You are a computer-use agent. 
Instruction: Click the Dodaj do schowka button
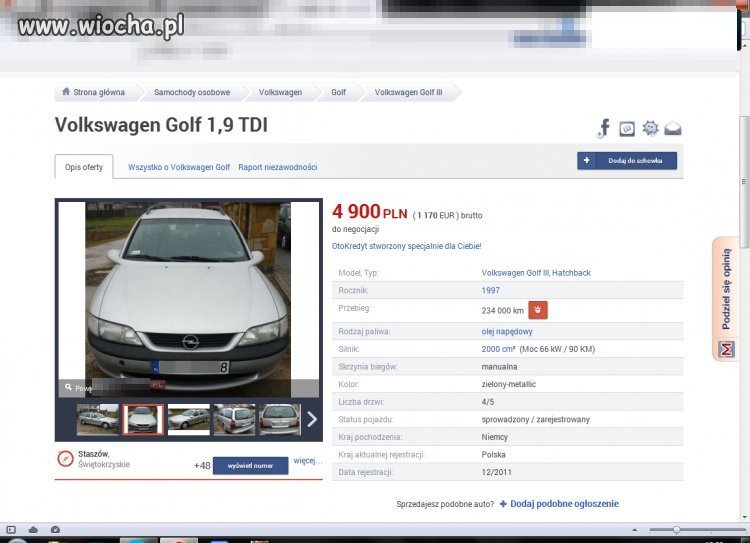tap(627, 161)
